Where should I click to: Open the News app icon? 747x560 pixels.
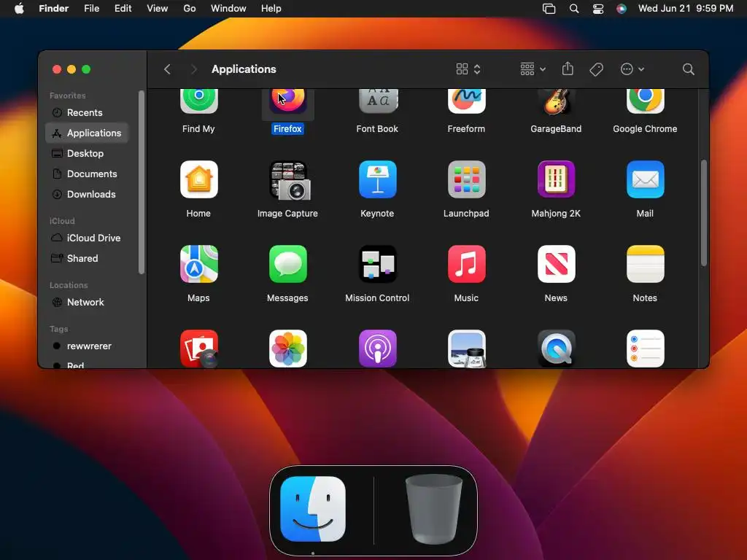(556, 264)
